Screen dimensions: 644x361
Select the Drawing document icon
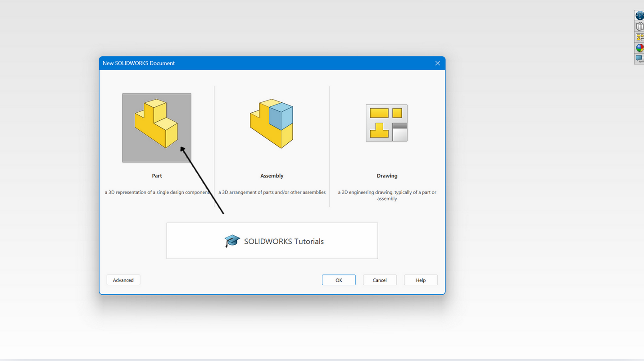point(386,123)
